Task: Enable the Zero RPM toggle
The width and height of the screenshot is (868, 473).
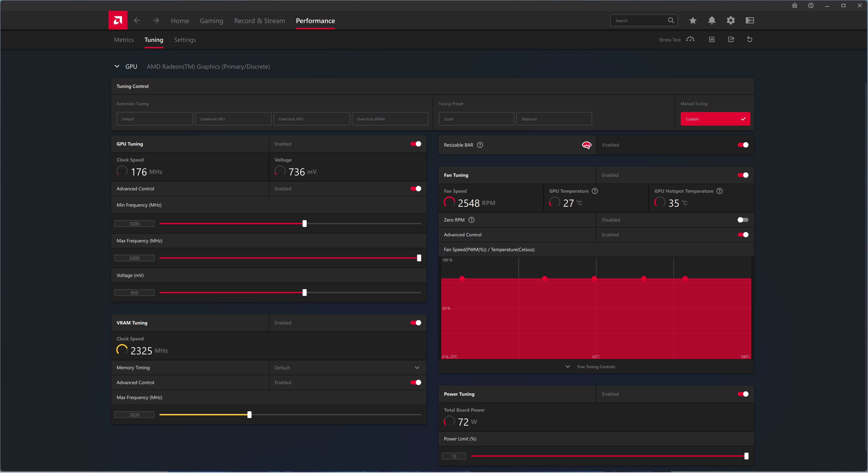Action: click(743, 220)
